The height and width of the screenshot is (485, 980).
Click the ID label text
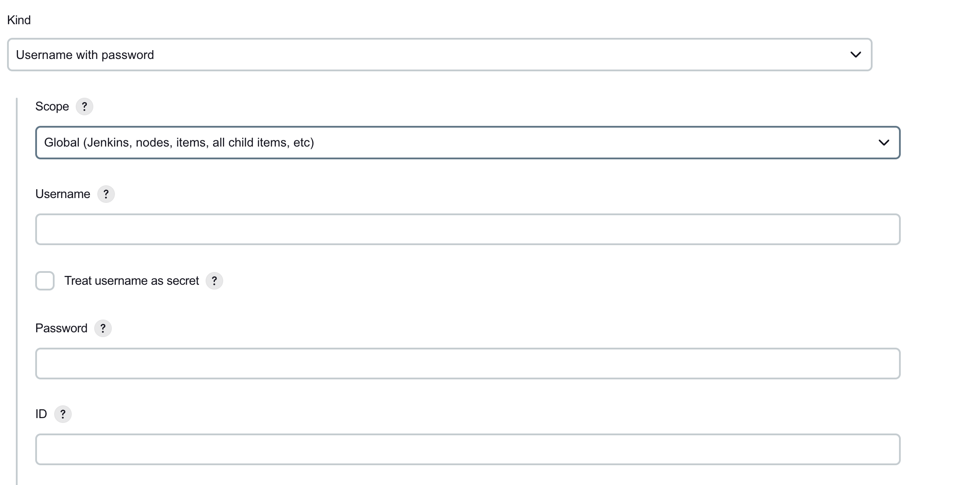[x=41, y=414]
